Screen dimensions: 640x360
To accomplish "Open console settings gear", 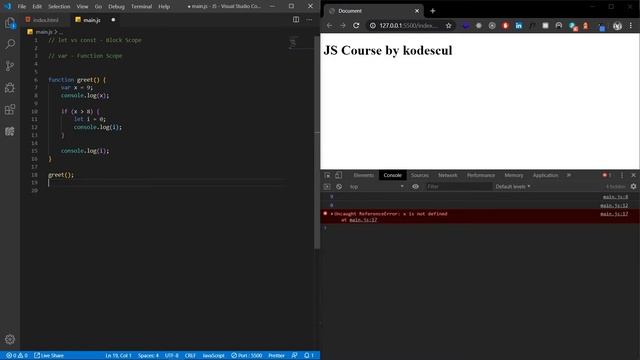I will click(x=633, y=187).
